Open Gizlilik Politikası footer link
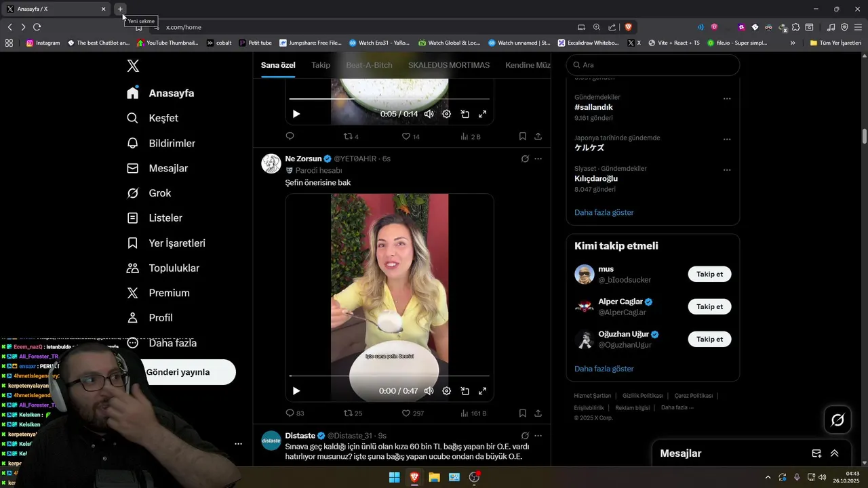This screenshot has height=488, width=868. (x=643, y=396)
